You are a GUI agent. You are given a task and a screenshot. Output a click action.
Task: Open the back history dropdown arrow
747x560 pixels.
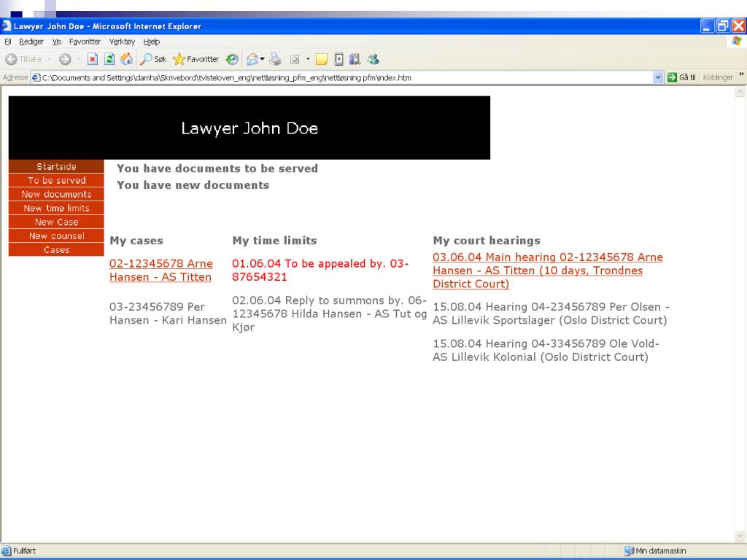click(49, 59)
